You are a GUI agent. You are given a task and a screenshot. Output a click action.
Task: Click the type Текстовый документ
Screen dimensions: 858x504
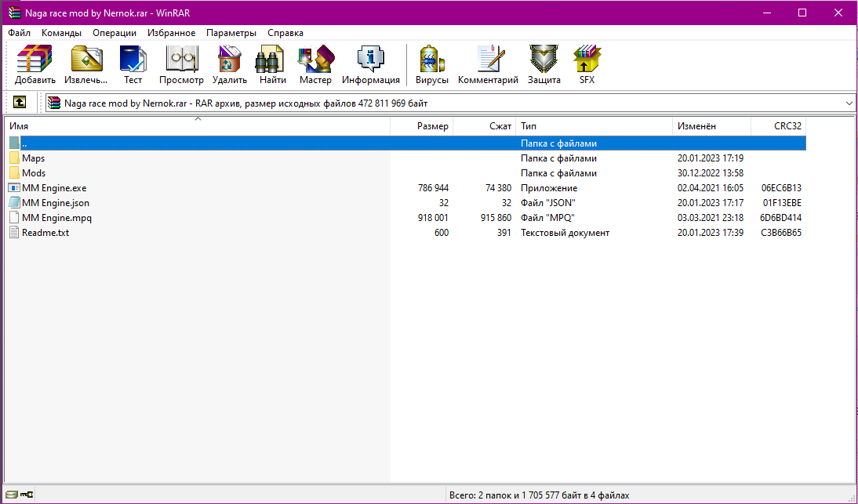565,232
